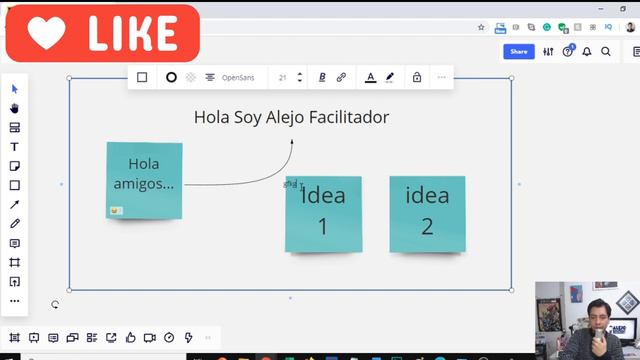Open board settings sliders icon
The image size is (640, 360).
(x=548, y=51)
